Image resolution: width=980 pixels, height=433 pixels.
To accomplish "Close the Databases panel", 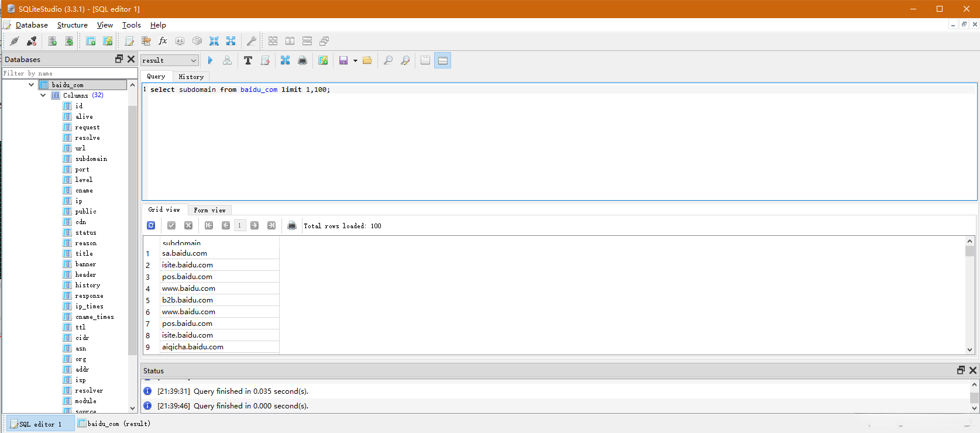I will point(131,59).
